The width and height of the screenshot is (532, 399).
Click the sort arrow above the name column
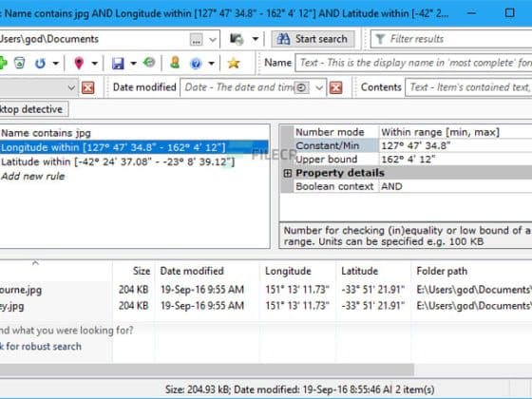35,262
